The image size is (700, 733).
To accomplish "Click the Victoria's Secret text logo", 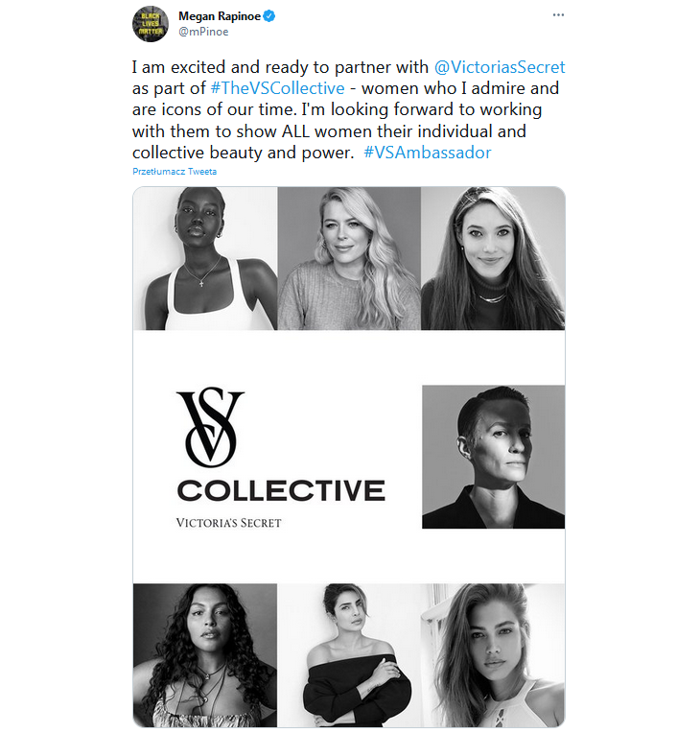I will click(228, 523).
